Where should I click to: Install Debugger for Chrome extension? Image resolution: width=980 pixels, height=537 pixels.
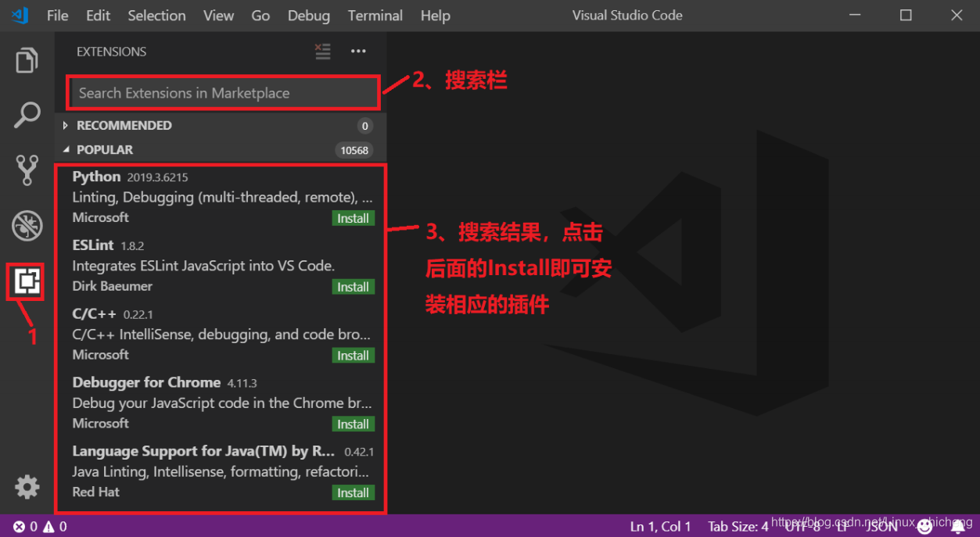point(354,424)
